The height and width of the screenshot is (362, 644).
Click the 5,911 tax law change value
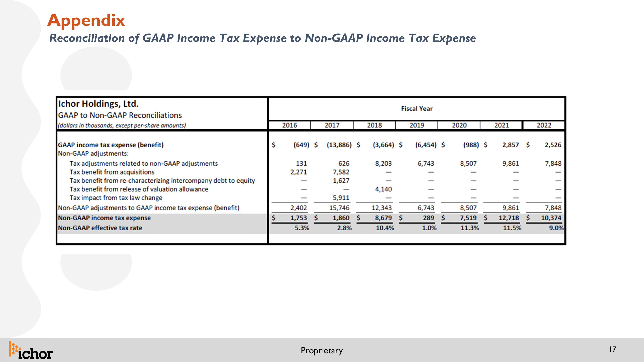click(x=341, y=198)
